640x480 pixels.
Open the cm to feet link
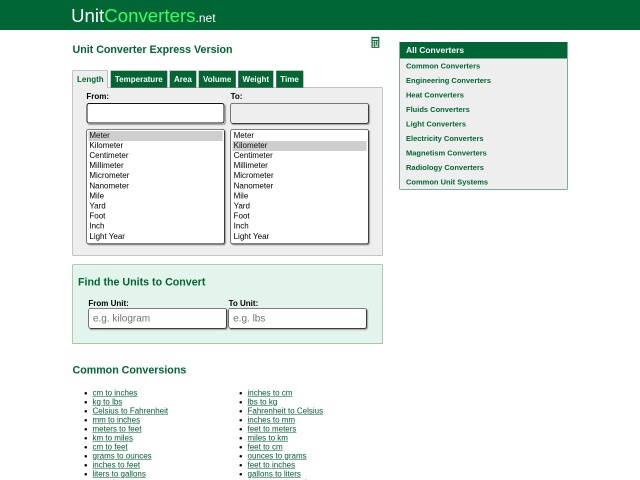(x=110, y=447)
